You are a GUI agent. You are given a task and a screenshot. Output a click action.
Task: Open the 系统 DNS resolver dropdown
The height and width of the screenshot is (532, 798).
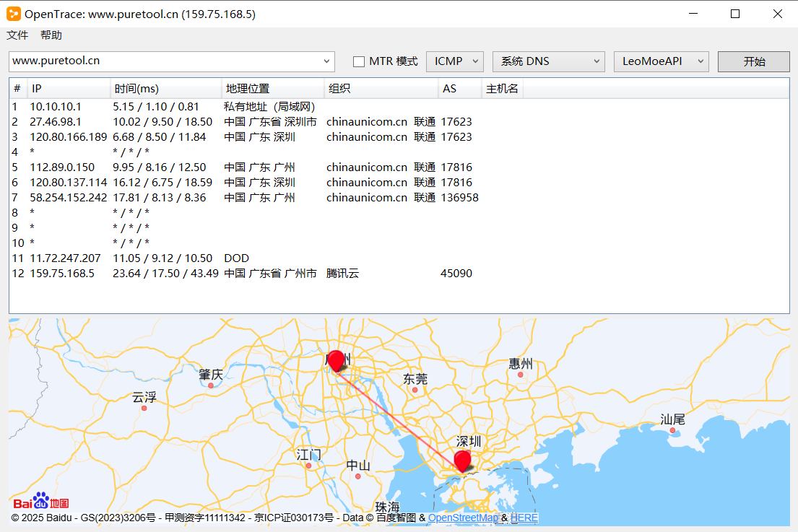tap(548, 61)
